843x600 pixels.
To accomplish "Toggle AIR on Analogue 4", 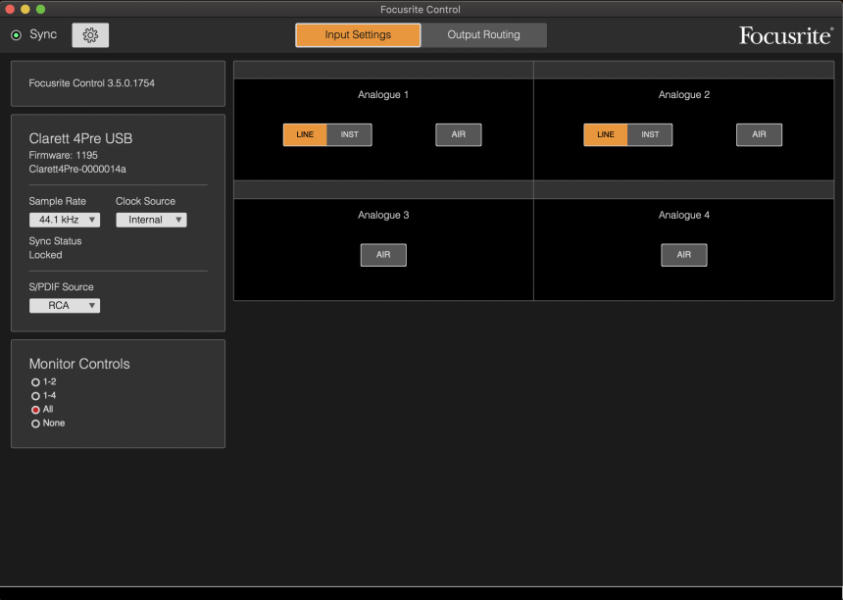I will coord(684,255).
